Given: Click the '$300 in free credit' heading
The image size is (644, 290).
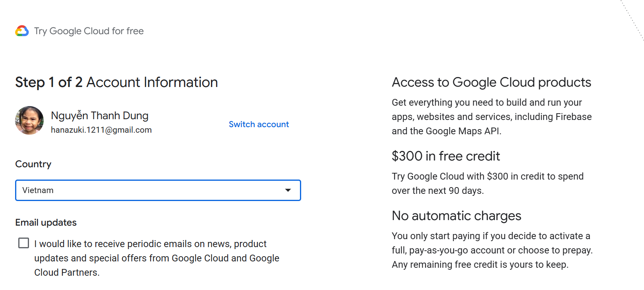Looking at the screenshot, I should tap(446, 156).
